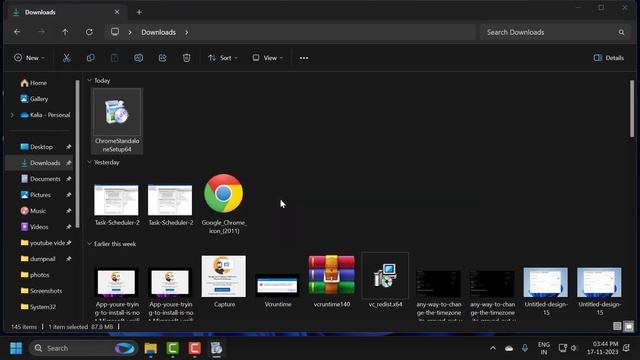Add a new tab

point(139,12)
